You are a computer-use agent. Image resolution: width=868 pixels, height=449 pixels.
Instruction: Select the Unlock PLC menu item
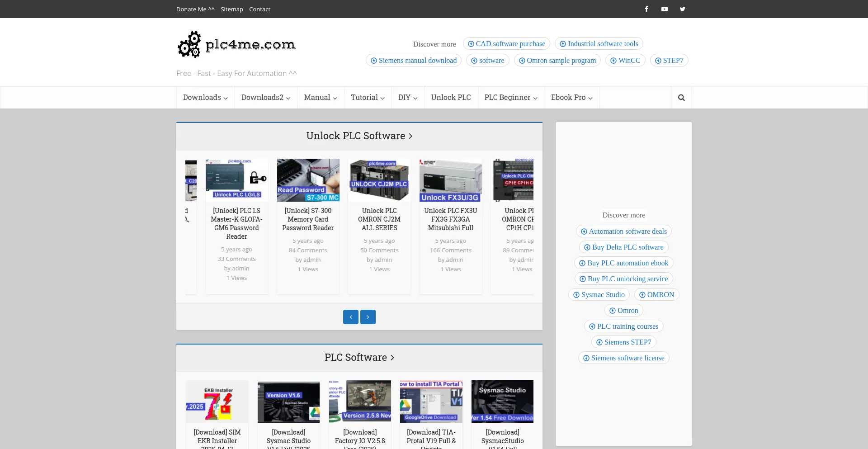click(451, 98)
